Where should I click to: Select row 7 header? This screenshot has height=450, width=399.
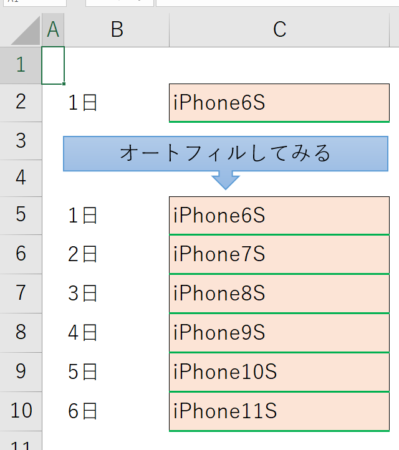[x=21, y=293]
